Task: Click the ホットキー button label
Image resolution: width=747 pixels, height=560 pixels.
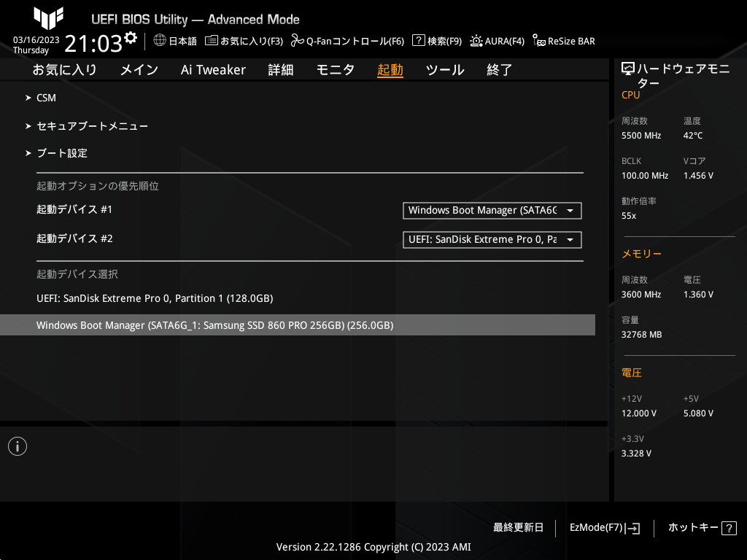Action: click(693, 528)
